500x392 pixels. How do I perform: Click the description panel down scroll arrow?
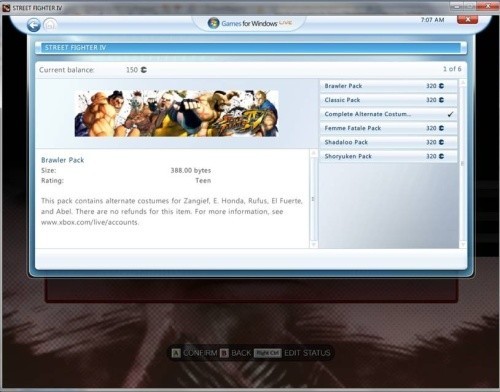[313, 244]
